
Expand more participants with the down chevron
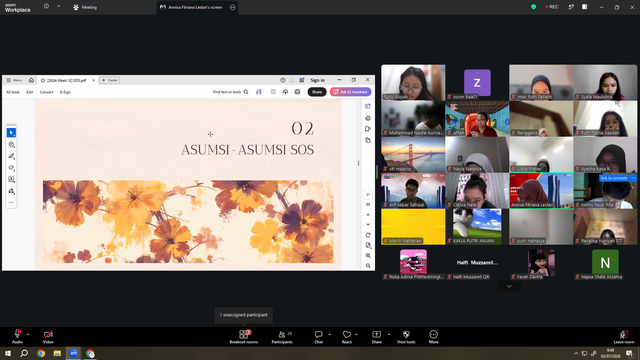509,287
